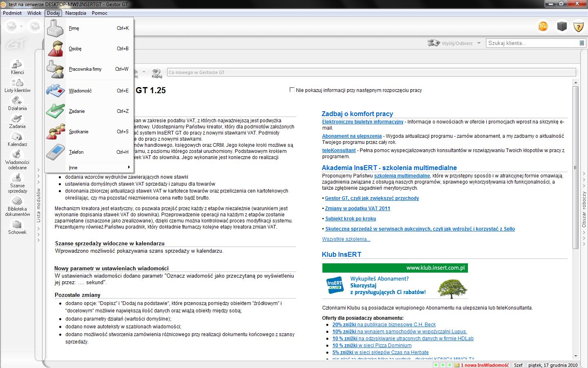Open the Narzędzia menu
The image size is (588, 368).
click(76, 13)
